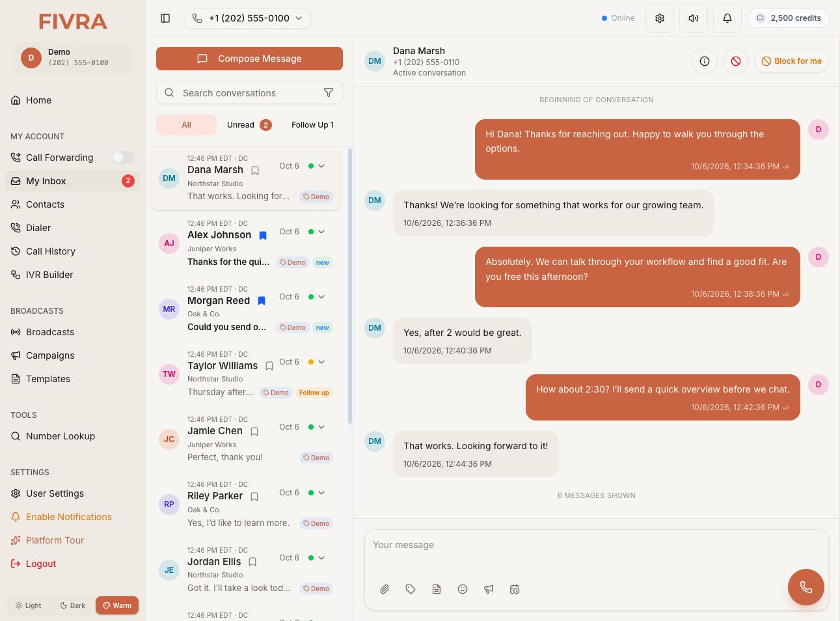The width and height of the screenshot is (840, 621).
Task: Expand Dana Marsh conversation chevron
Action: pyautogui.click(x=321, y=166)
